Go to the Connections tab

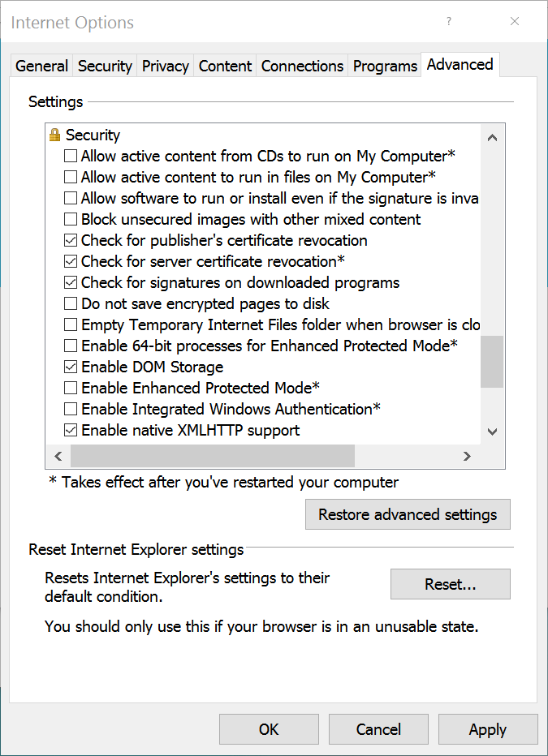[x=302, y=67]
